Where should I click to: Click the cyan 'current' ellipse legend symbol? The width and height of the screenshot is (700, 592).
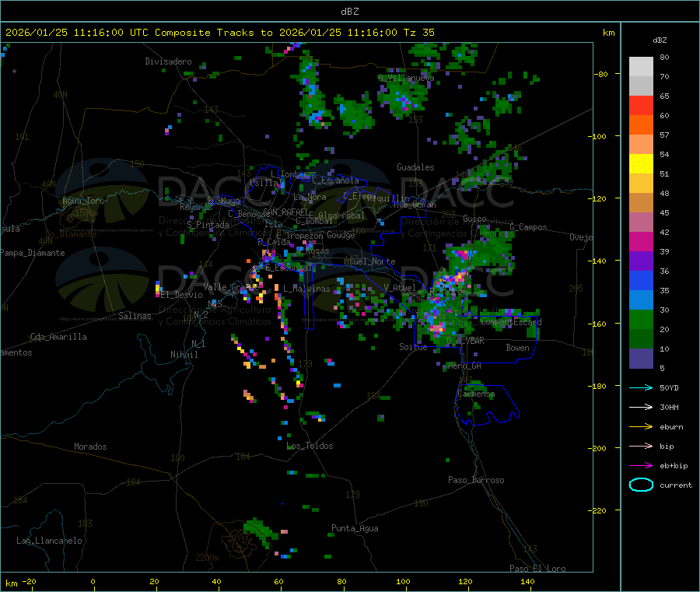click(641, 485)
